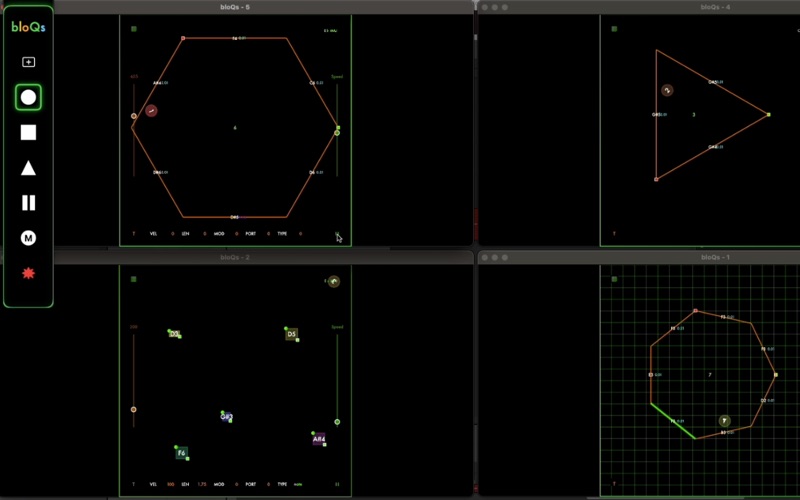The height and width of the screenshot is (500, 800).
Task: Adjust the Speed slider in bloQs - 5
Action: [337, 133]
